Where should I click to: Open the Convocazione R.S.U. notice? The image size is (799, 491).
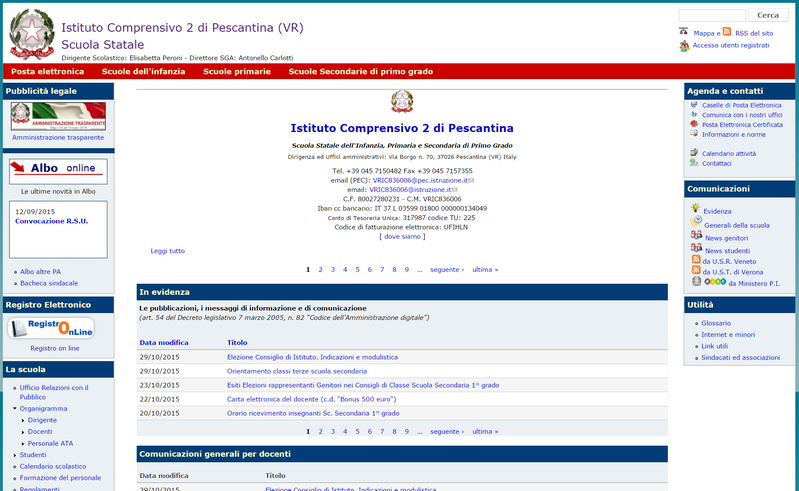51,221
